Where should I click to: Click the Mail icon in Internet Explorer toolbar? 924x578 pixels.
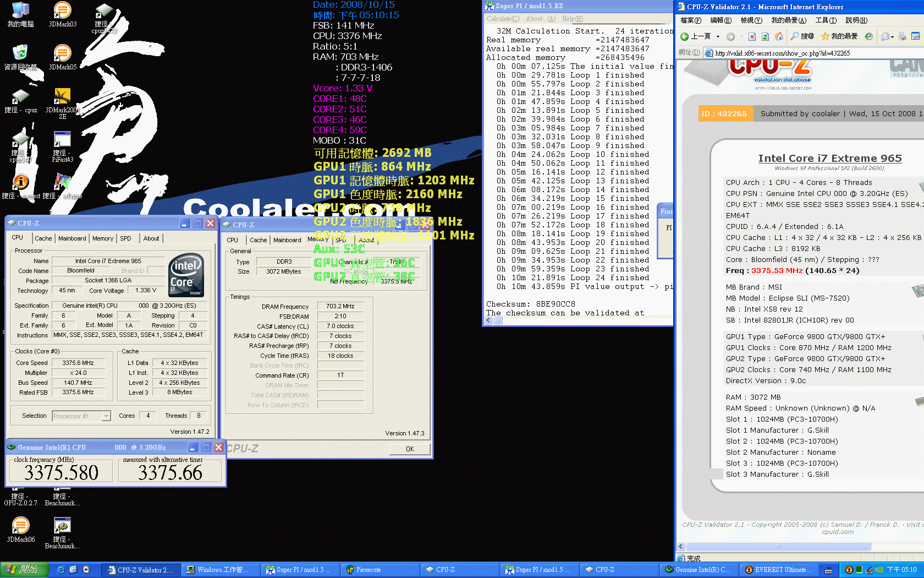(x=885, y=36)
